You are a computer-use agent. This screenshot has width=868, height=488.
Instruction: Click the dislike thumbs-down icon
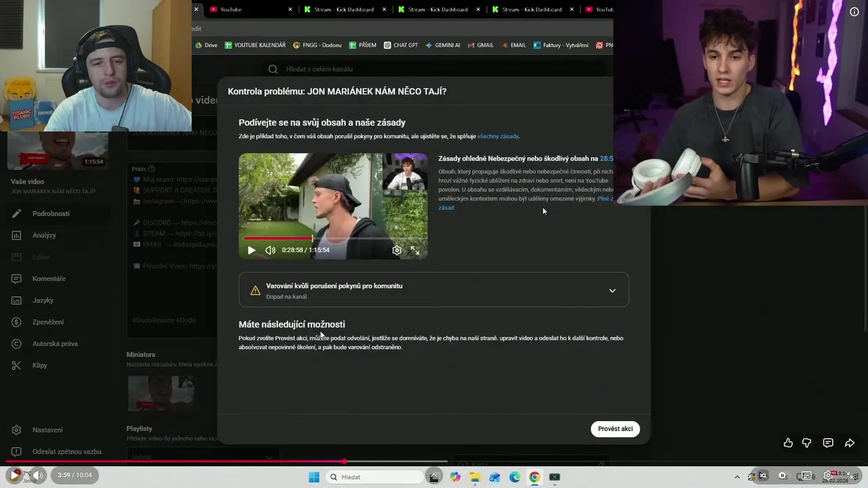click(x=807, y=443)
